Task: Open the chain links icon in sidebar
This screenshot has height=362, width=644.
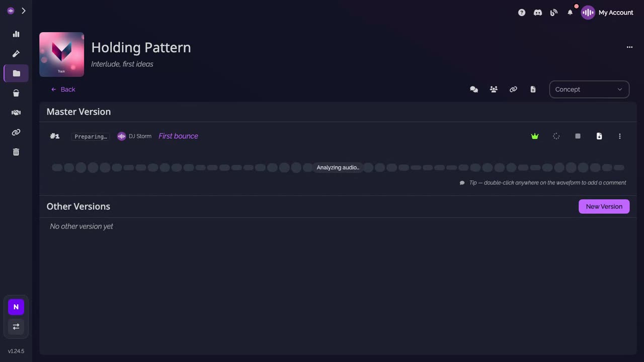Action: [16, 132]
